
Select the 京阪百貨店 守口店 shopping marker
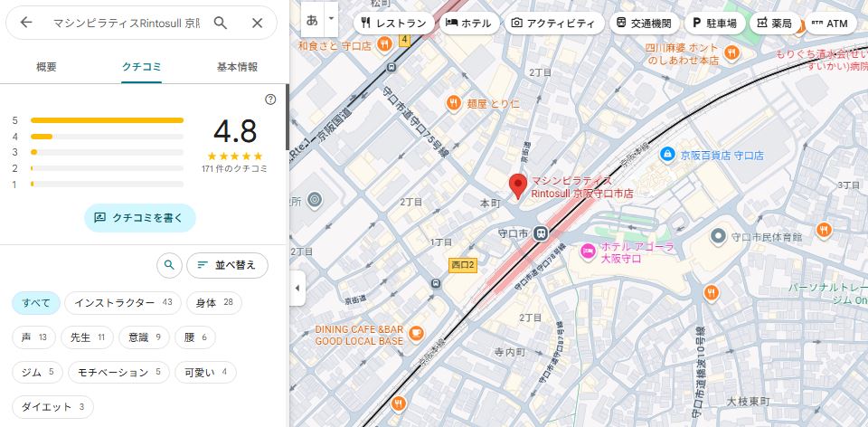click(667, 155)
